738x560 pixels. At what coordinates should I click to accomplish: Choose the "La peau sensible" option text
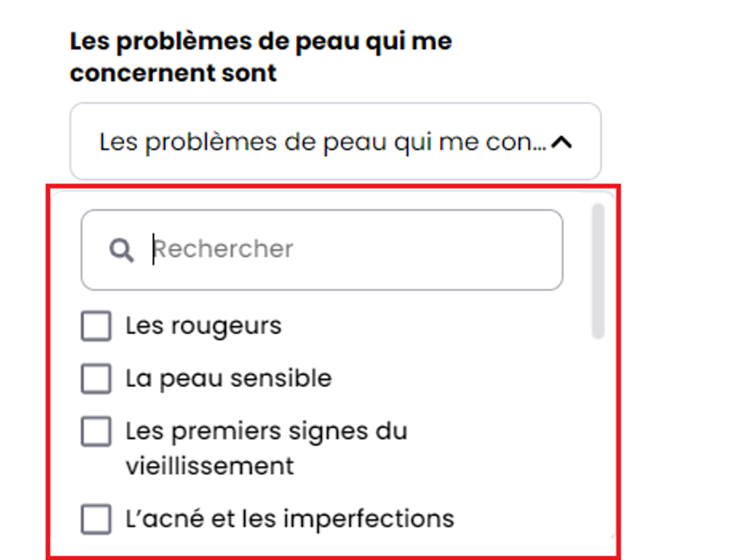pos(228,379)
